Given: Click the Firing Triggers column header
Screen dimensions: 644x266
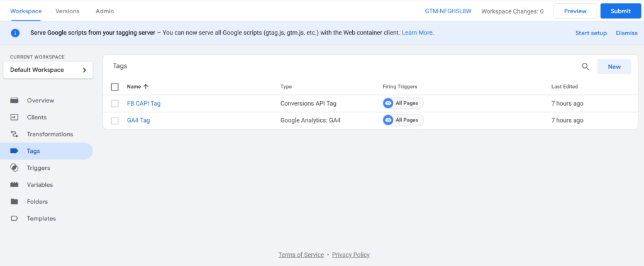Looking at the screenshot, I should (x=399, y=87).
